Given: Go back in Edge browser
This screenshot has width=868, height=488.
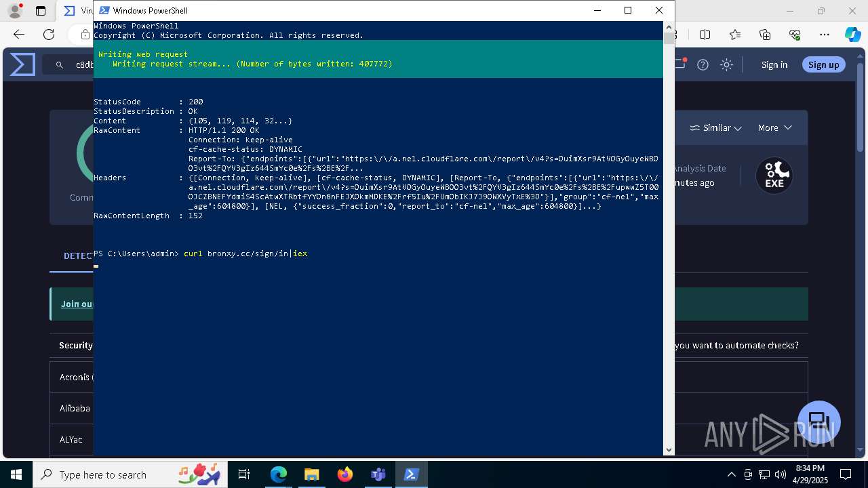Looking at the screenshot, I should coord(19,35).
